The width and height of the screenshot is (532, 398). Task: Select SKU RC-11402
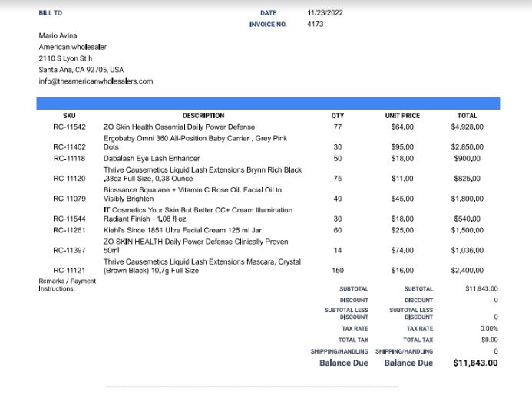tap(69, 147)
